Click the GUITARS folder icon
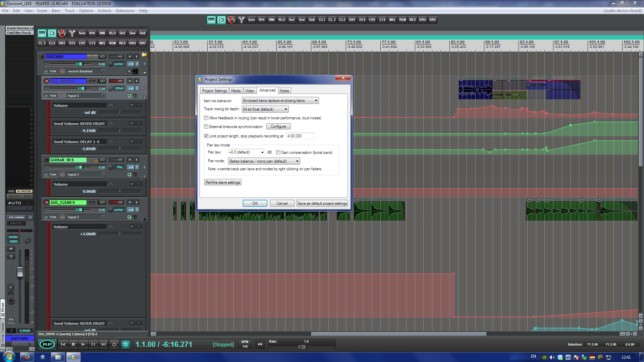Viewport: 644px width, 362px height. [x=144, y=55]
